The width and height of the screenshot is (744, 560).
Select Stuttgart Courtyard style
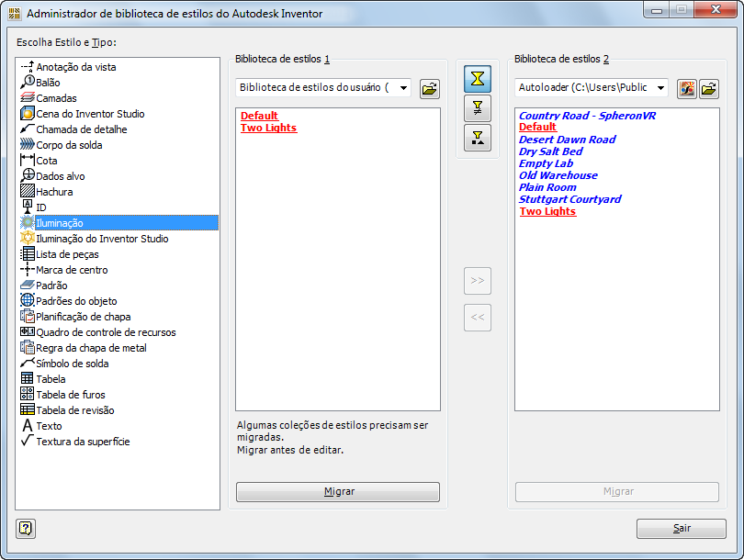[x=569, y=199]
